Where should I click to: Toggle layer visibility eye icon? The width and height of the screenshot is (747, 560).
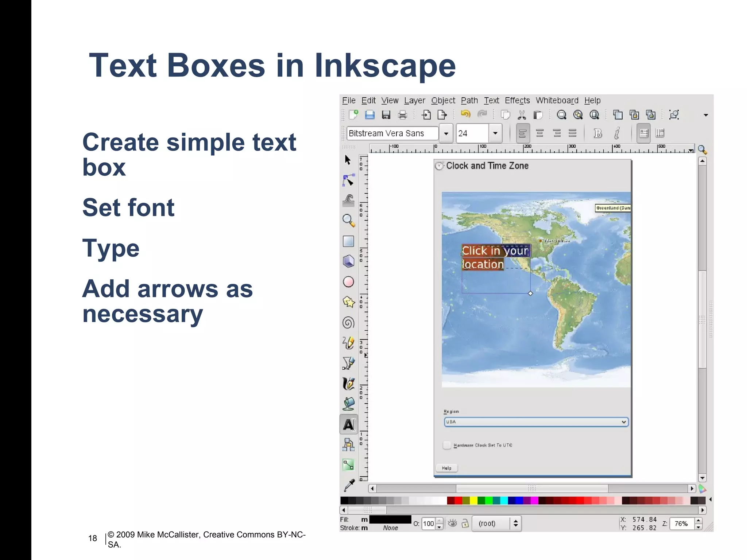453,524
